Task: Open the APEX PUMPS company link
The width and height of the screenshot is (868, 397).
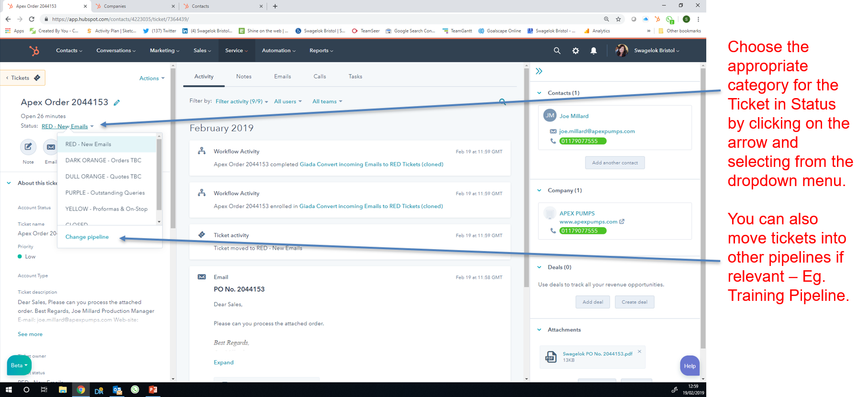Action: (x=577, y=213)
